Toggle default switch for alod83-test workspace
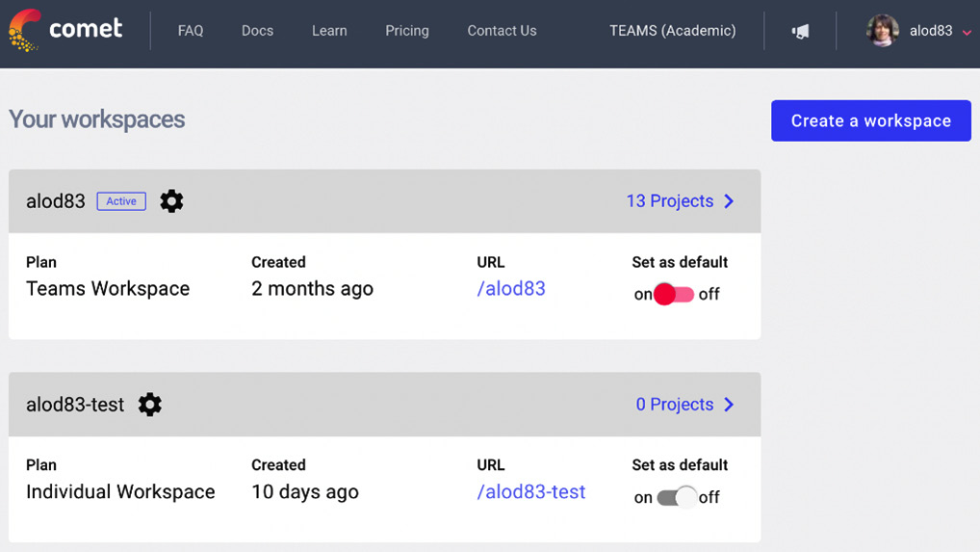Screen dimensions: 980x552 click(677, 497)
